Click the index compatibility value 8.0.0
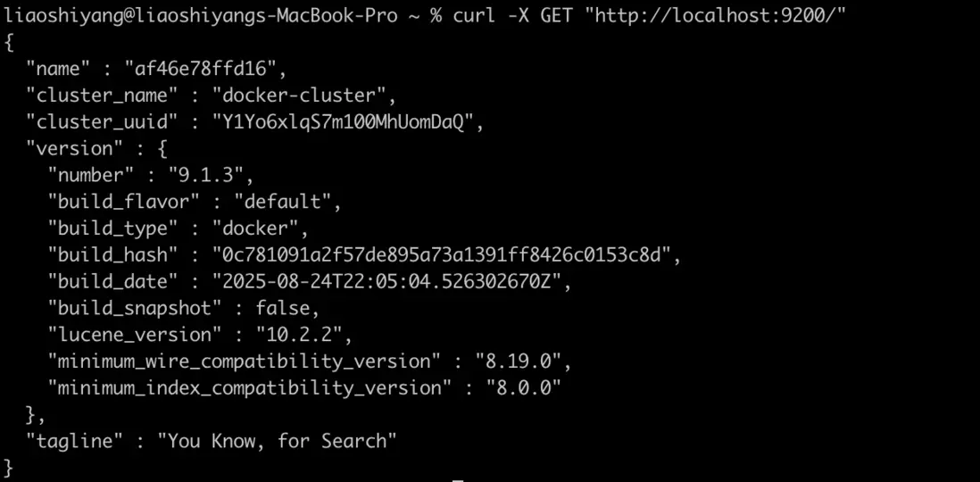The height and width of the screenshot is (482, 980). [x=522, y=388]
